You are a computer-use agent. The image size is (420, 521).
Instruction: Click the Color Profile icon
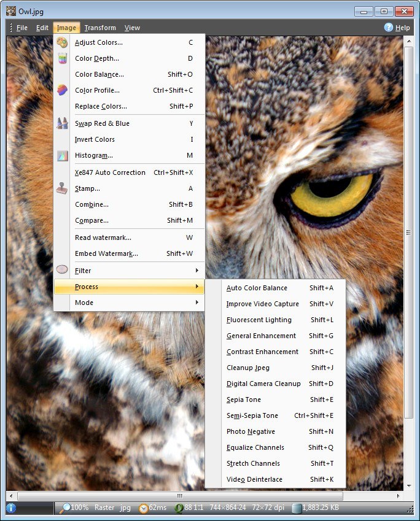(x=62, y=90)
